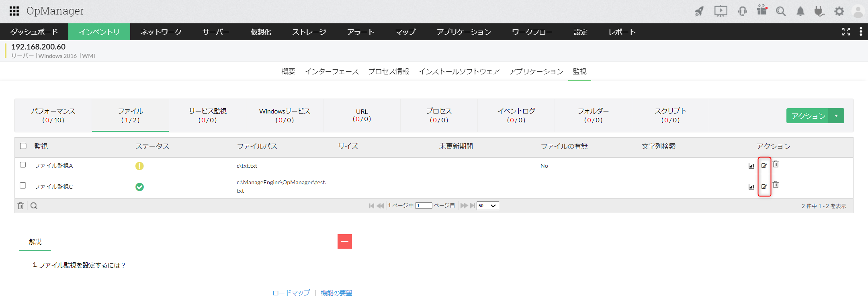Open the 仮想化 menu
Screen dimensions: 868x303
click(261, 32)
